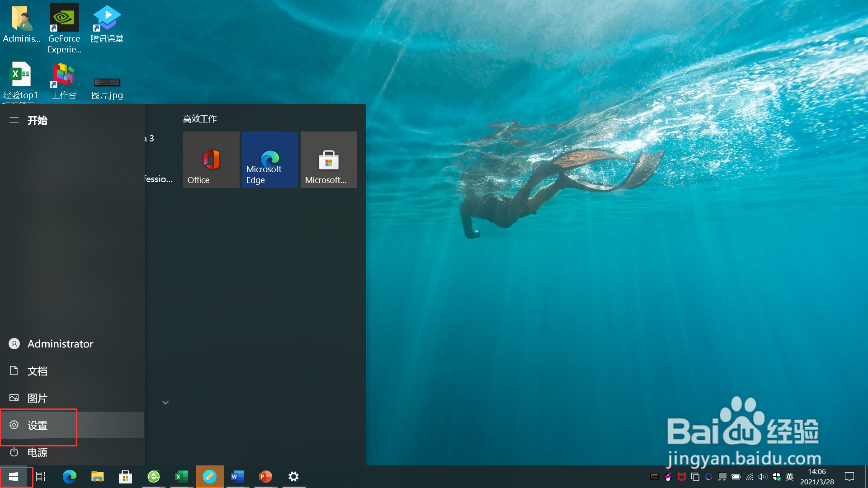Open Word from the taskbar
Screen dimensions: 868x488
[237, 477]
